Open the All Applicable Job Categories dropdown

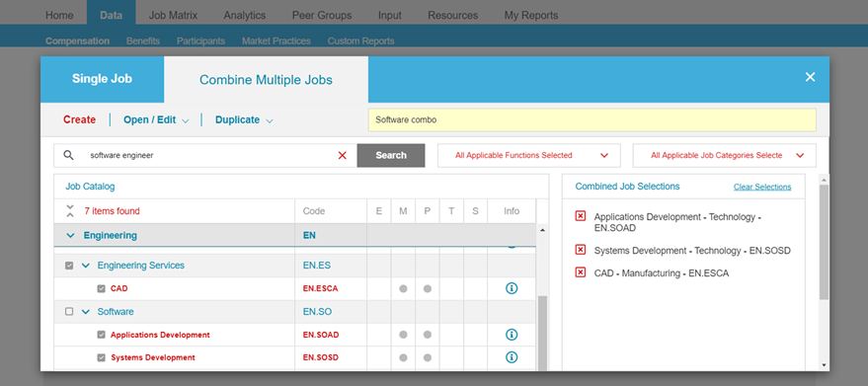[724, 156]
